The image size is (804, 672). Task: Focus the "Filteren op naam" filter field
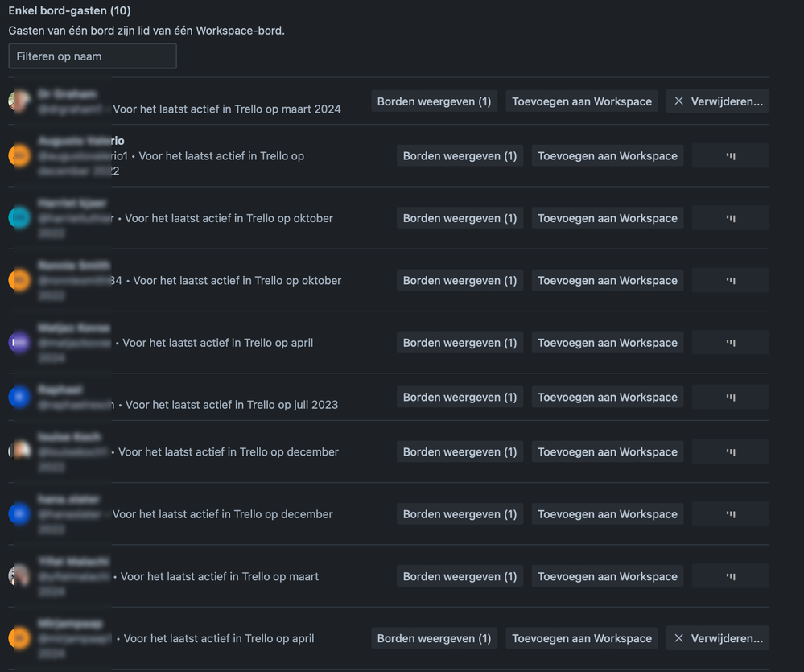(93, 56)
